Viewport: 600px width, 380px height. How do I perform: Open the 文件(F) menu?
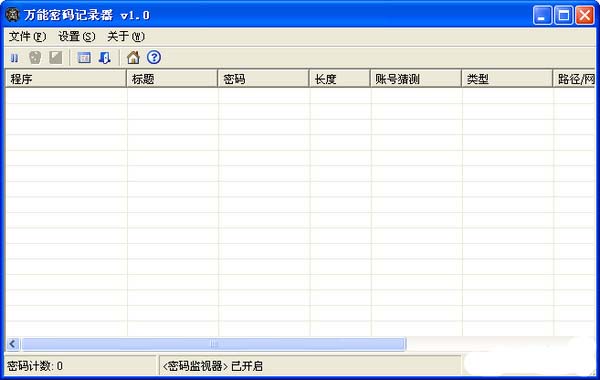tap(27, 37)
